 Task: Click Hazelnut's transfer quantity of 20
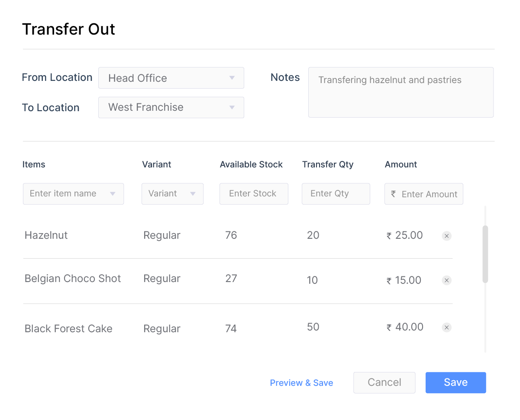[313, 235]
